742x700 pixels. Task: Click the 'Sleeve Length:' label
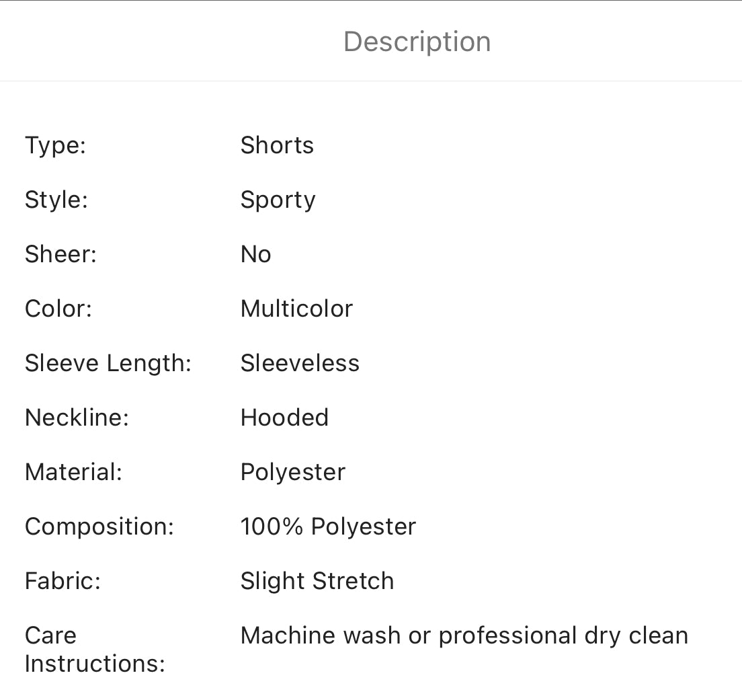[x=108, y=363]
